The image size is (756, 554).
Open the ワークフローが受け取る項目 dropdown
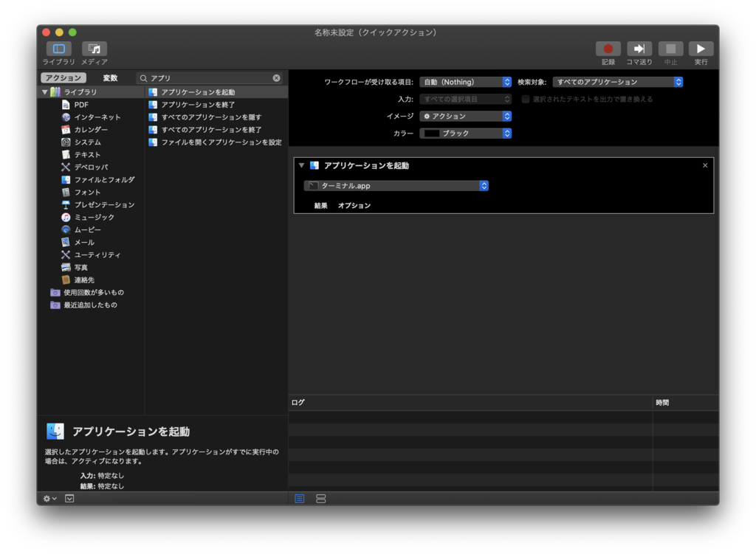pos(465,82)
